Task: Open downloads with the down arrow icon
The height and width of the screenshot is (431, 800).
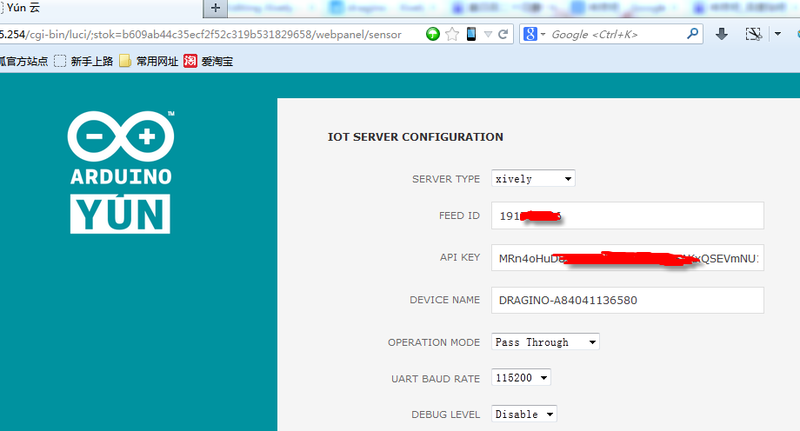Action: click(721, 34)
